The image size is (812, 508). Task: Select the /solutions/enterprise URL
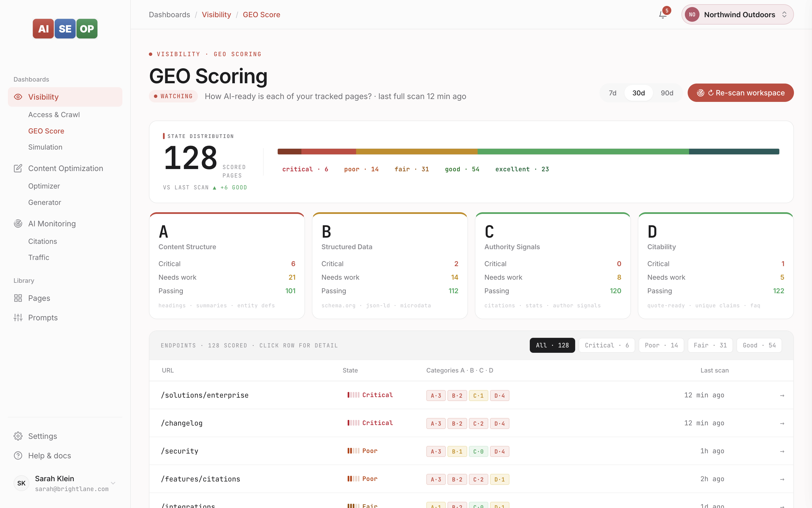205,395
